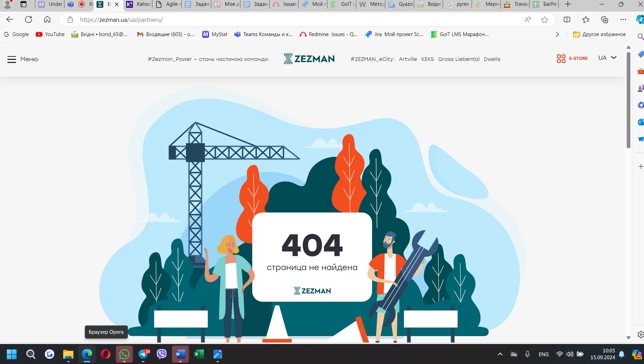The image size is (644, 364).
Task: Switch to the Kahoot tab
Action: (x=139, y=4)
